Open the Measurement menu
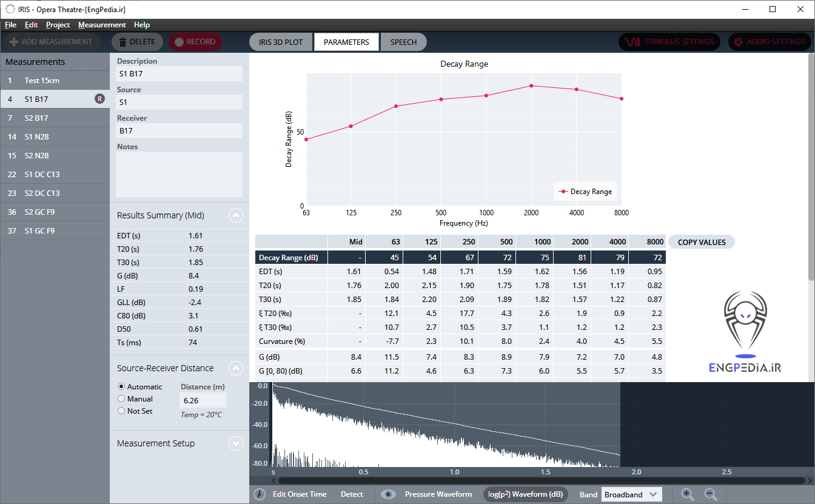The height and width of the screenshot is (504, 815). [102, 25]
